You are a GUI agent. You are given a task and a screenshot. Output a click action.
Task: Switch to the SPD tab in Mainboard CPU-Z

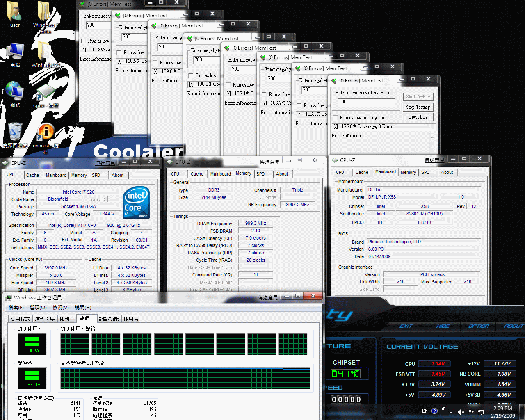coord(425,172)
